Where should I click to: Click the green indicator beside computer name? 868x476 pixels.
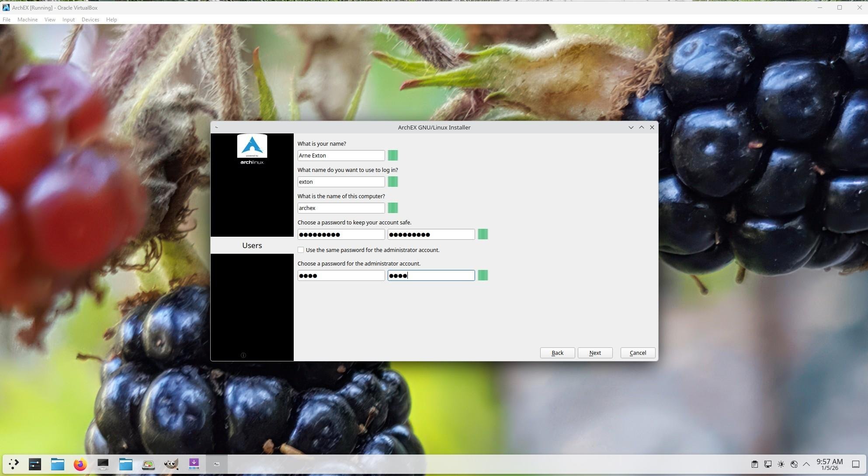click(x=392, y=208)
